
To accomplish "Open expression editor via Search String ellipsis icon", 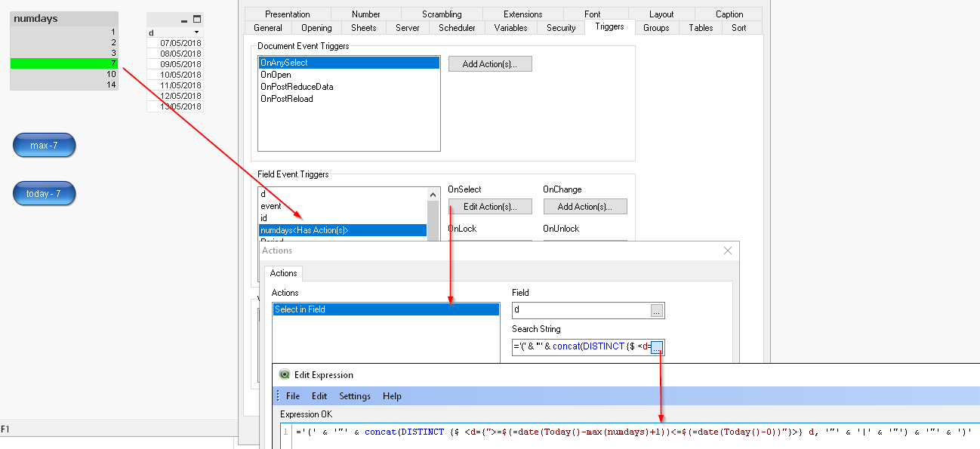I will tap(657, 346).
